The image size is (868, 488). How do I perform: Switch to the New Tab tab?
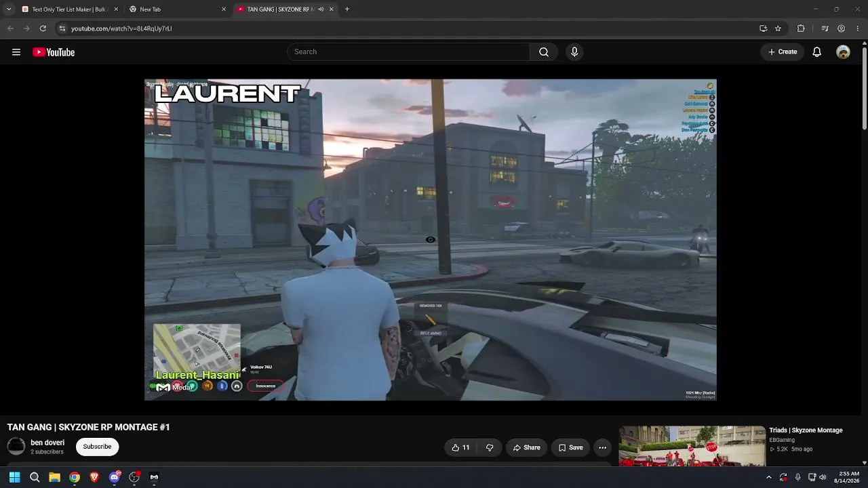(178, 9)
